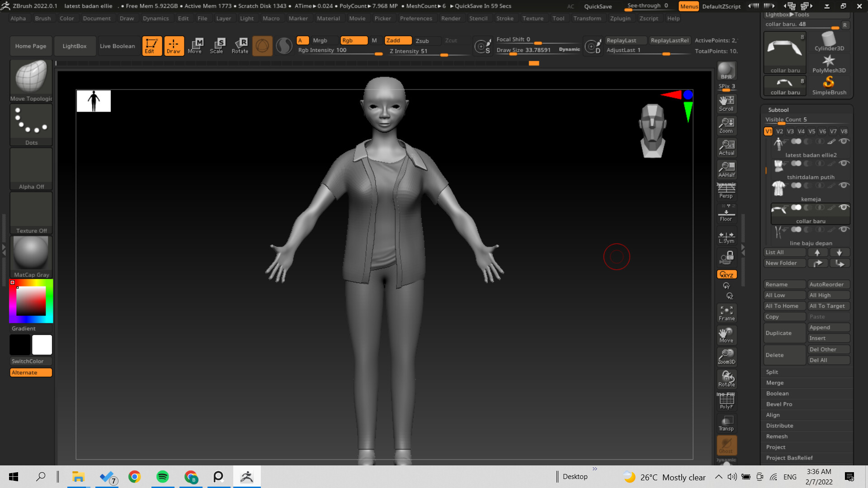This screenshot has height=488, width=868.
Task: Select the Cylinder3D thumbnail in the Tool palette
Action: point(829,38)
